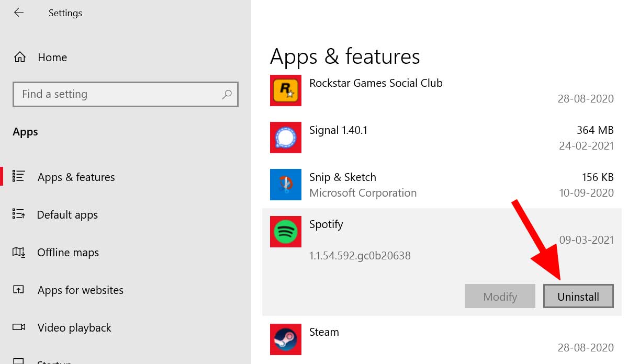The height and width of the screenshot is (364, 639).
Task: Click the greyed Modify button
Action: (x=500, y=297)
